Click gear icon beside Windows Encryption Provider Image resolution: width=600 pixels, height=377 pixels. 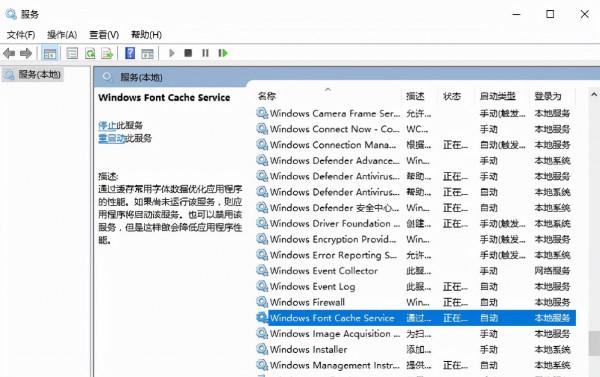(x=262, y=239)
